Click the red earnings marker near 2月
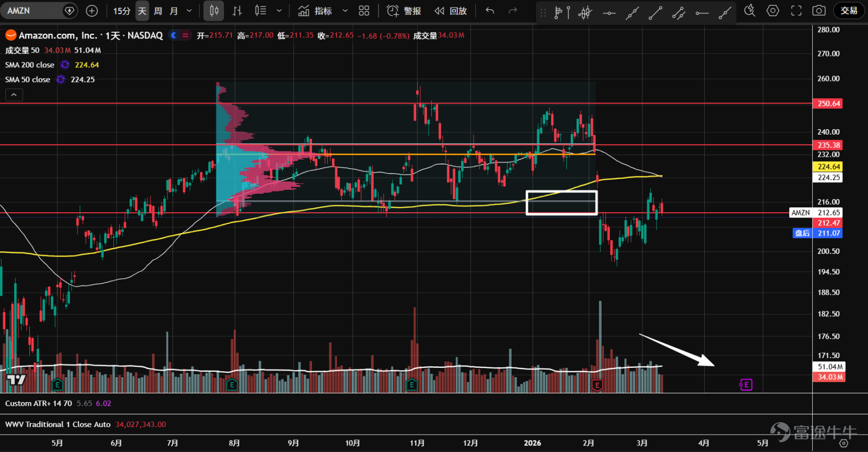The width and height of the screenshot is (868, 452). click(597, 385)
